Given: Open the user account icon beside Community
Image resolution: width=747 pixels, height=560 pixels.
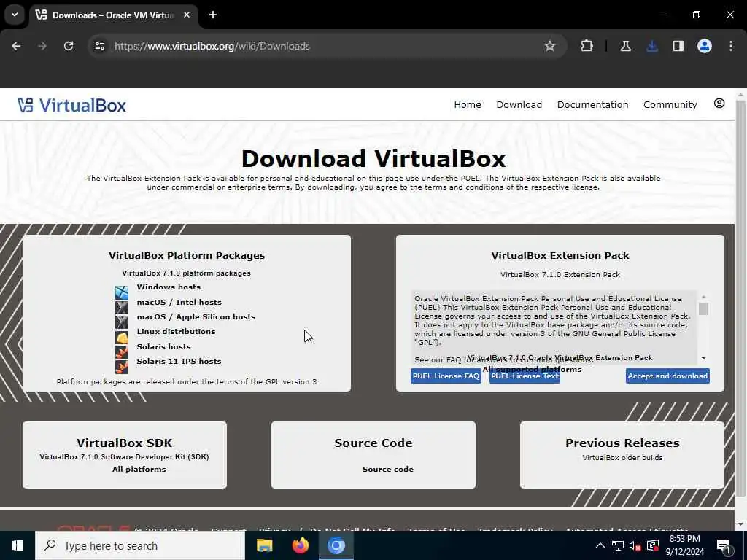Looking at the screenshot, I should (719, 104).
